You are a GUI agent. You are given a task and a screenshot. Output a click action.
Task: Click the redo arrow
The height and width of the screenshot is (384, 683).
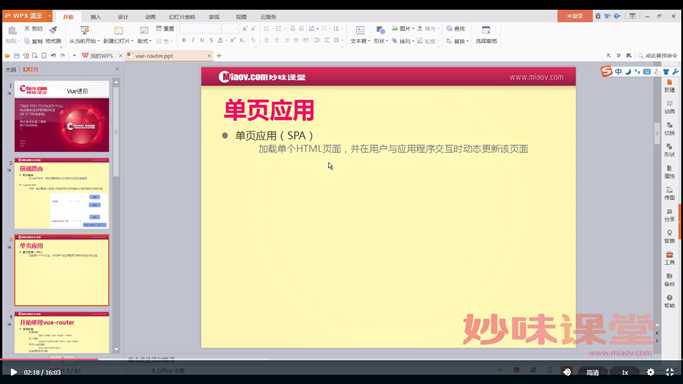click(63, 56)
